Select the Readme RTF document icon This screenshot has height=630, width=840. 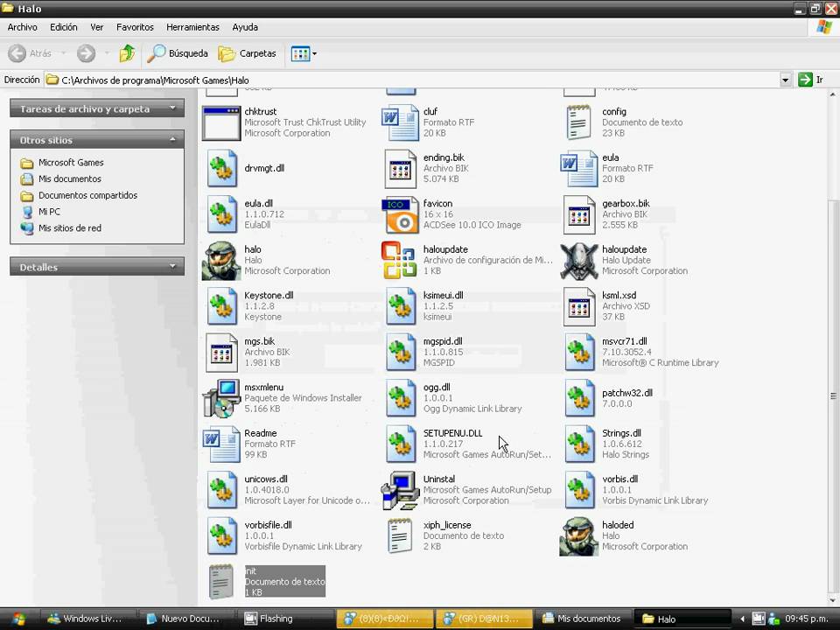pos(221,444)
